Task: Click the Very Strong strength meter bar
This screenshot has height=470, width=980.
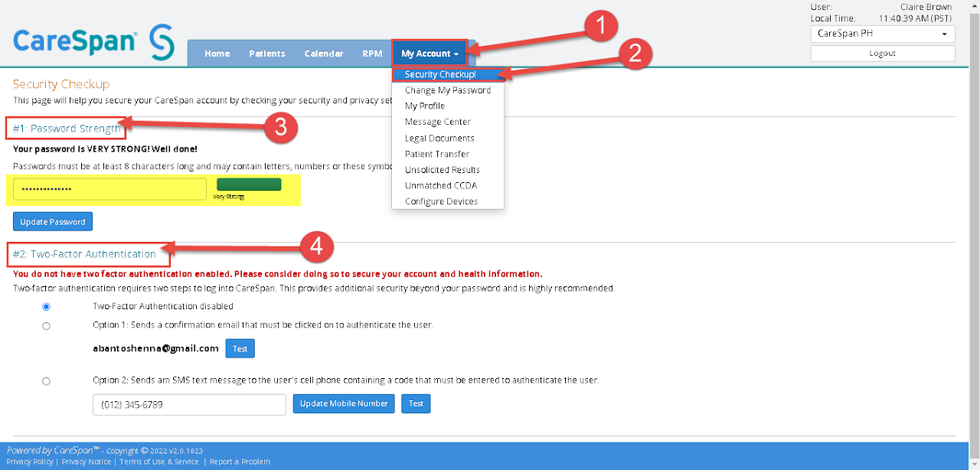Action: click(249, 184)
